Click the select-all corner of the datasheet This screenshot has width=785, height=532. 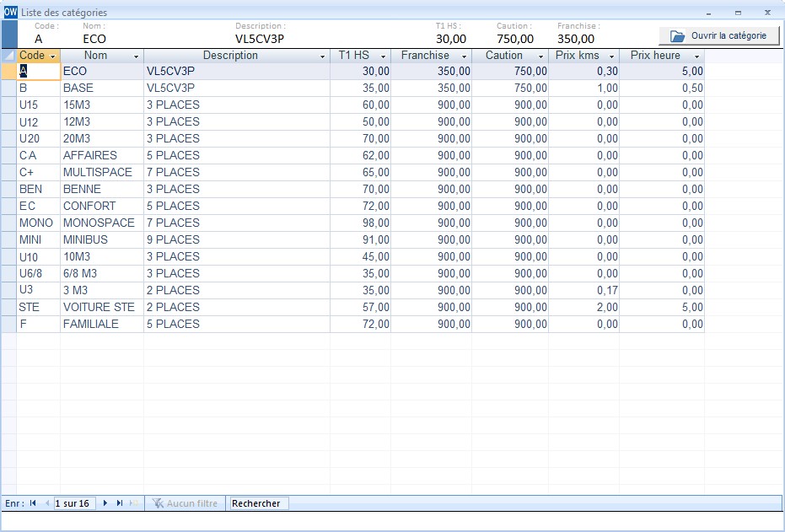pyautogui.click(x=9, y=56)
